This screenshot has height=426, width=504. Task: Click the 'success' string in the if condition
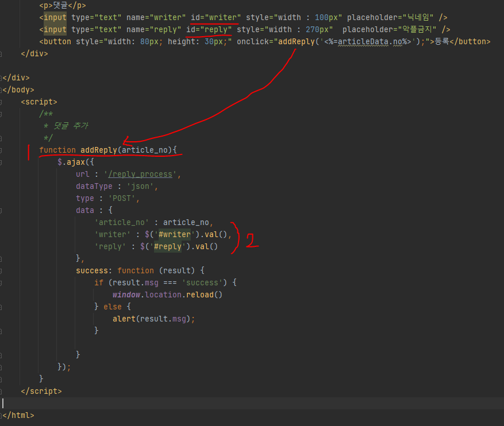click(202, 283)
